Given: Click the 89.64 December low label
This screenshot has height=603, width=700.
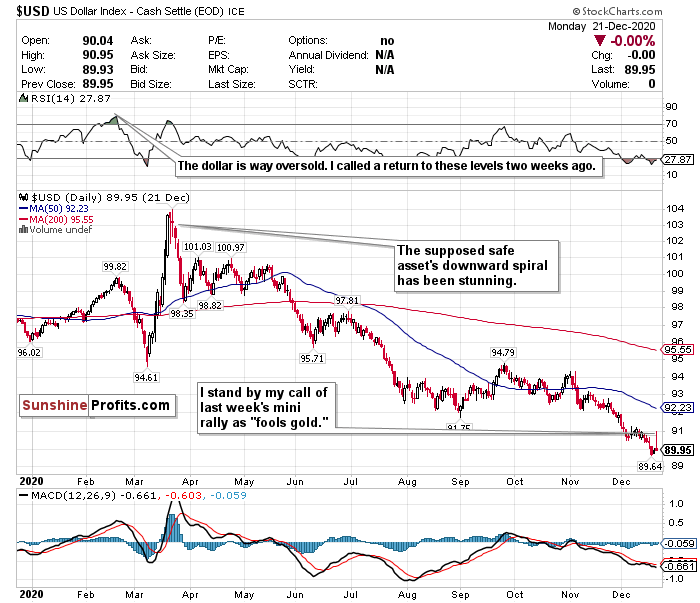Looking at the screenshot, I should click(650, 466).
